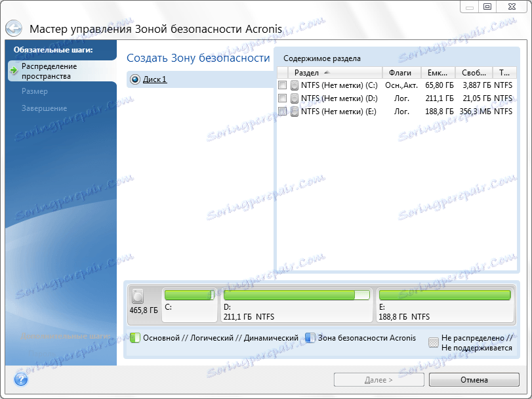Click the 3,887 ГБ free space cell
Screen dimensions: 532x399
coord(477,85)
